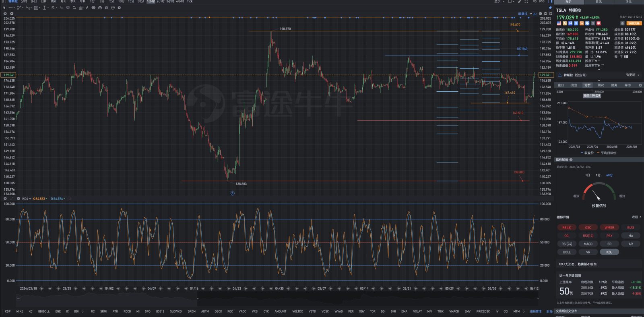
Task: Zoom in chart with plus icon
Action: point(551,14)
